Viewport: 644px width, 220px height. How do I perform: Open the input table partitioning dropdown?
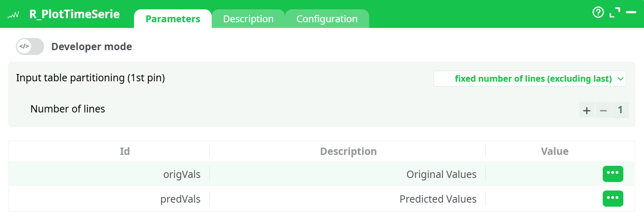[529, 79]
